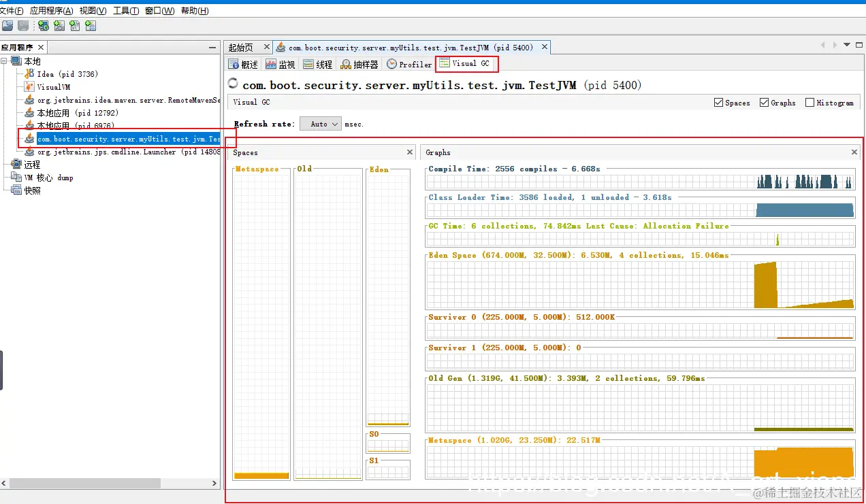Click the Eden space bar in Spaces
This screenshot has width=866, height=504.
[x=388, y=298]
